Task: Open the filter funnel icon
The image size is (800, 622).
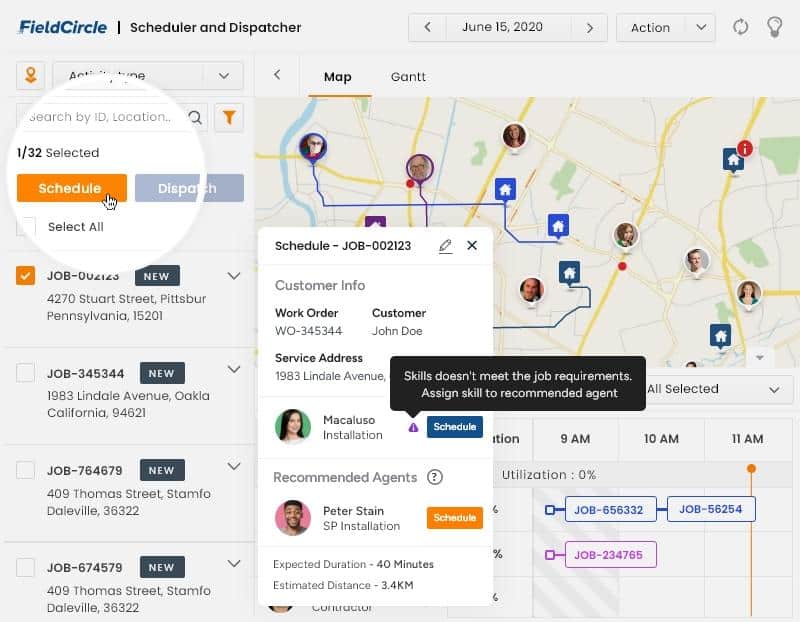Action: (229, 117)
